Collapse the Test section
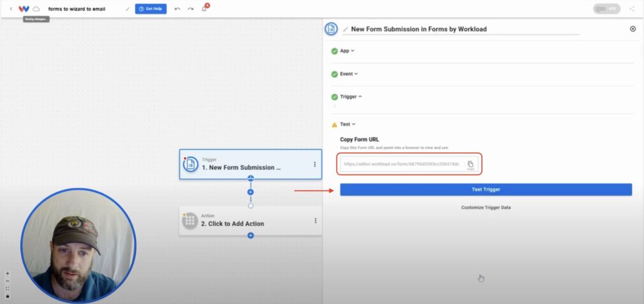Viewport: 644px width, 304px height. 347,124
